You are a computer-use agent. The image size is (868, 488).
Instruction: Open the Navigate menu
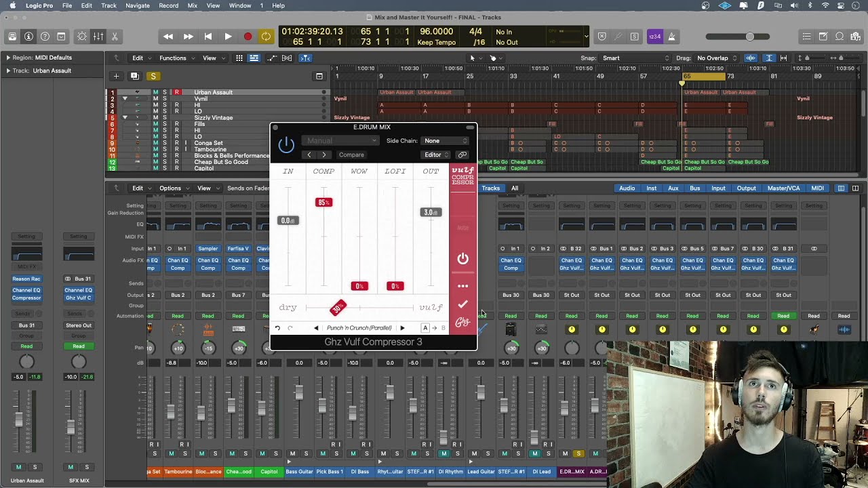tap(138, 5)
